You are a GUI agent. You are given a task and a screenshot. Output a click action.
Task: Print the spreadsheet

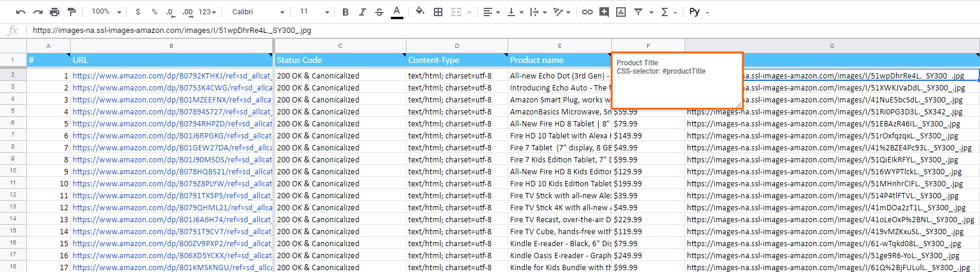55,12
